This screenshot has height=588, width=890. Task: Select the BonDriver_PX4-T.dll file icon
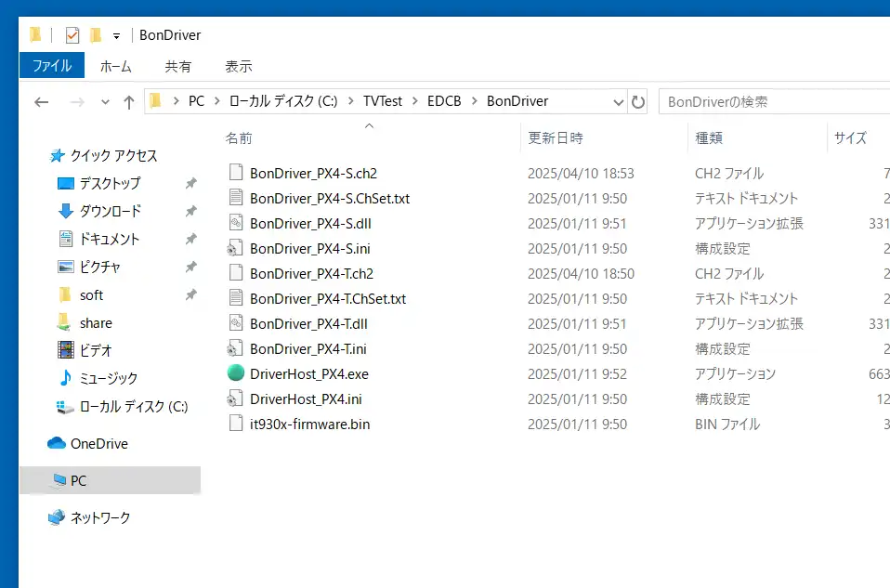coord(236,323)
